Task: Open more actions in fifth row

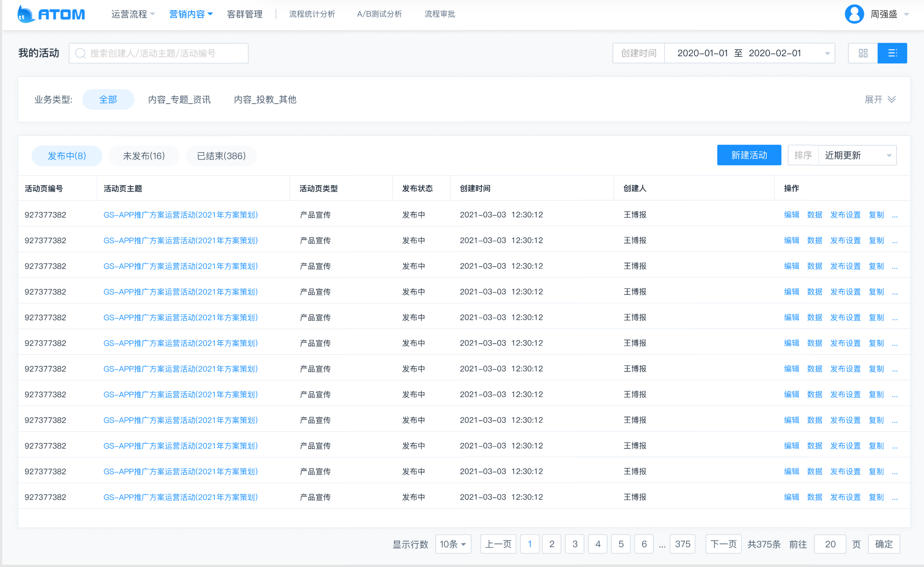Action: coord(895,318)
